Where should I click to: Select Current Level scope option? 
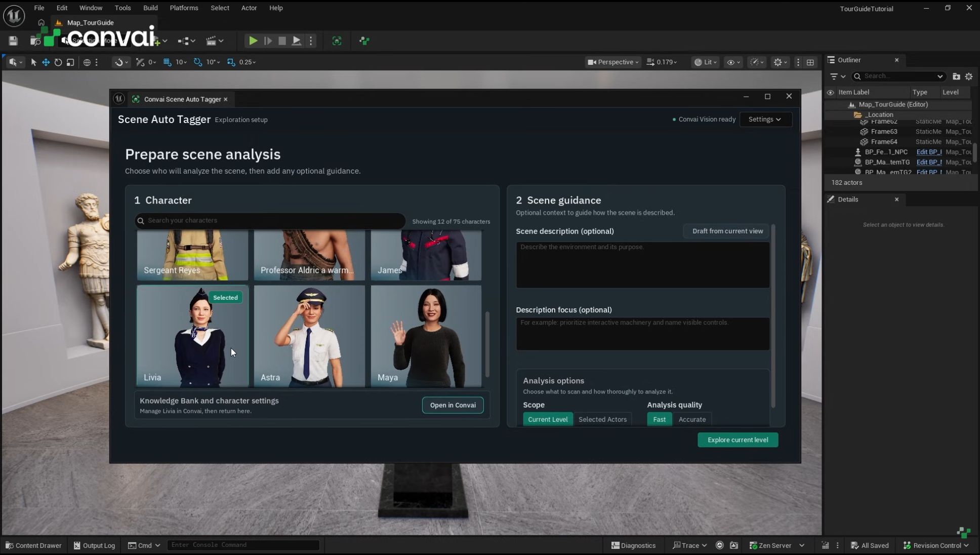(548, 419)
